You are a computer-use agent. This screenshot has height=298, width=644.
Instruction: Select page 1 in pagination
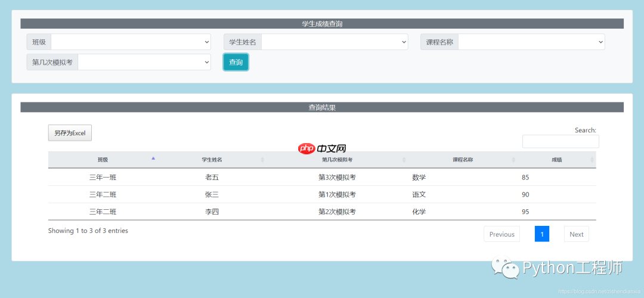(542, 234)
